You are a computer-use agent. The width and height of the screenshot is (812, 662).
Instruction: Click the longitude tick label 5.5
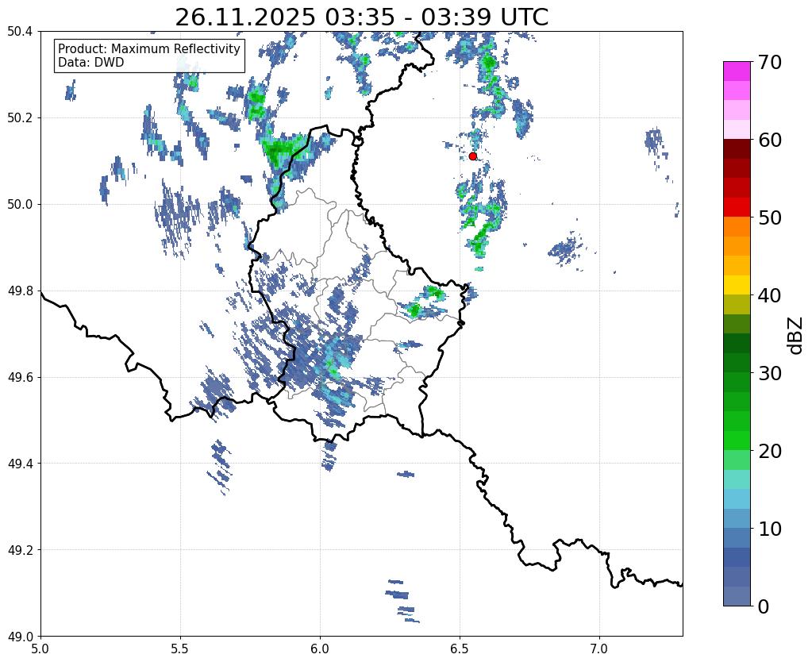(x=180, y=649)
